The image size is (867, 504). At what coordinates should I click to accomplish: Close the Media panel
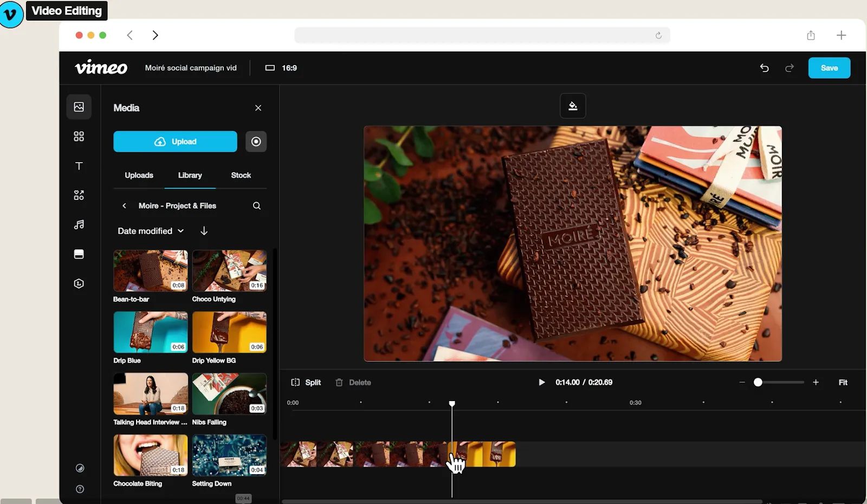tap(258, 108)
